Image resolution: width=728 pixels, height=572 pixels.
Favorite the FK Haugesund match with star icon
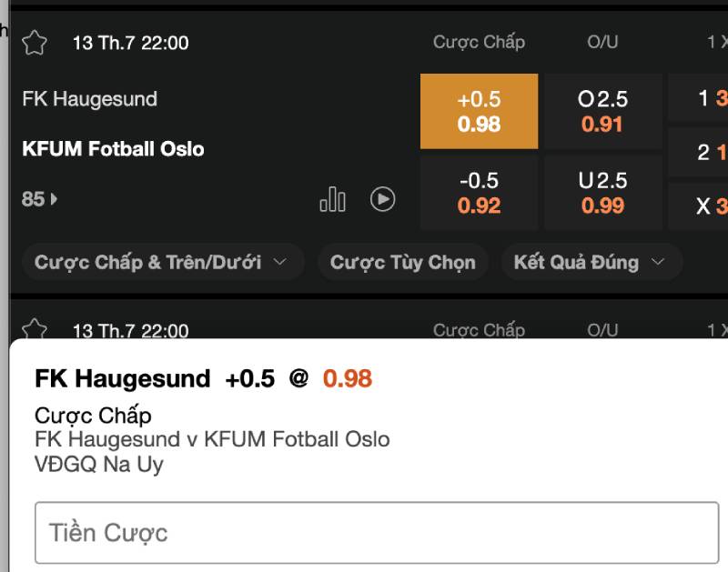[35, 43]
